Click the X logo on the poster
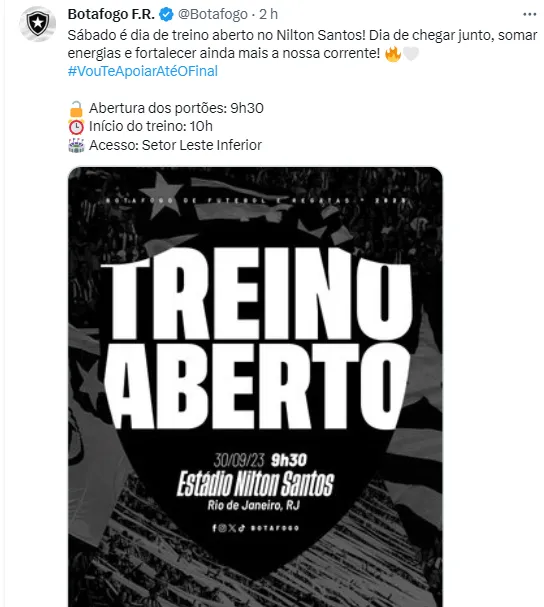The width and height of the screenshot is (544, 607). pyautogui.click(x=232, y=528)
